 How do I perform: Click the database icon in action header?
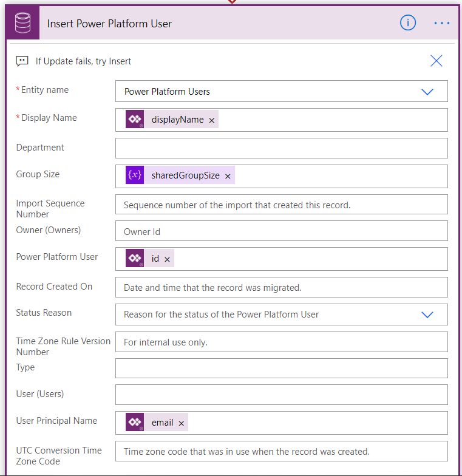23,23
